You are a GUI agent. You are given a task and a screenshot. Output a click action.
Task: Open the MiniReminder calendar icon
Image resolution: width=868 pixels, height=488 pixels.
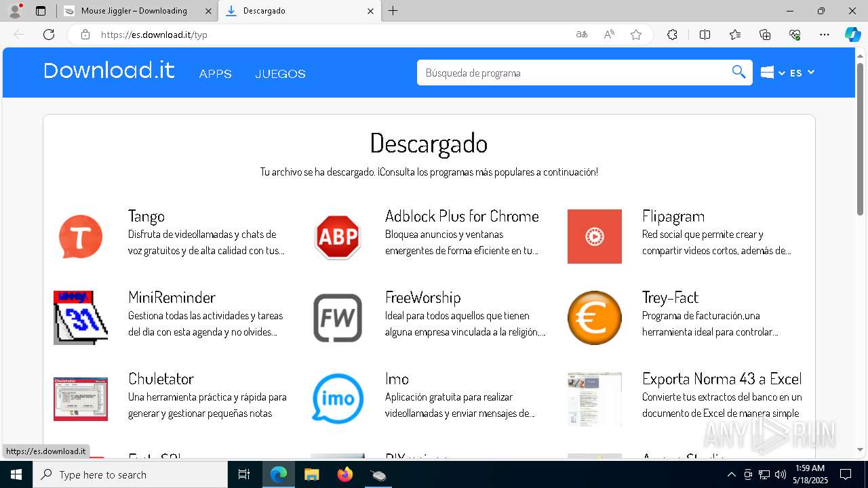(81, 318)
